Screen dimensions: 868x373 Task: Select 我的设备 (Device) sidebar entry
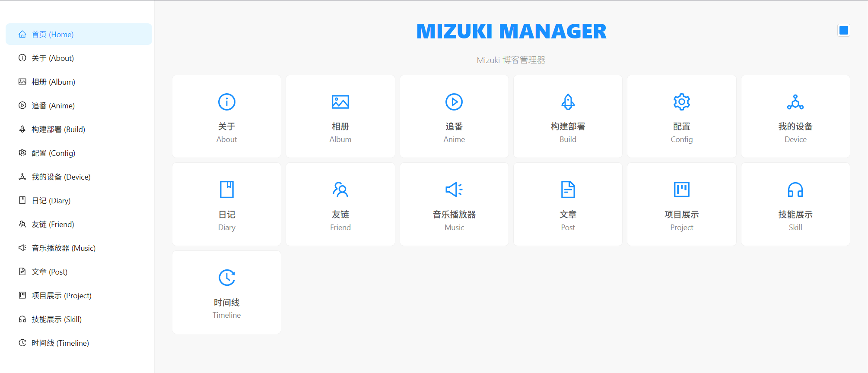coord(79,177)
